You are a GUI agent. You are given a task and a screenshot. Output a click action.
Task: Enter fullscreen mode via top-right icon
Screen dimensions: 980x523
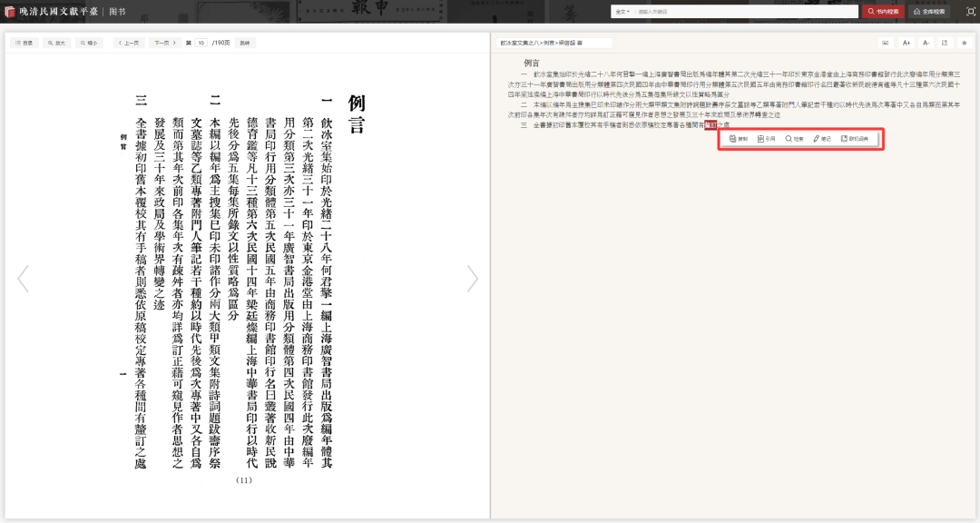tap(971, 12)
